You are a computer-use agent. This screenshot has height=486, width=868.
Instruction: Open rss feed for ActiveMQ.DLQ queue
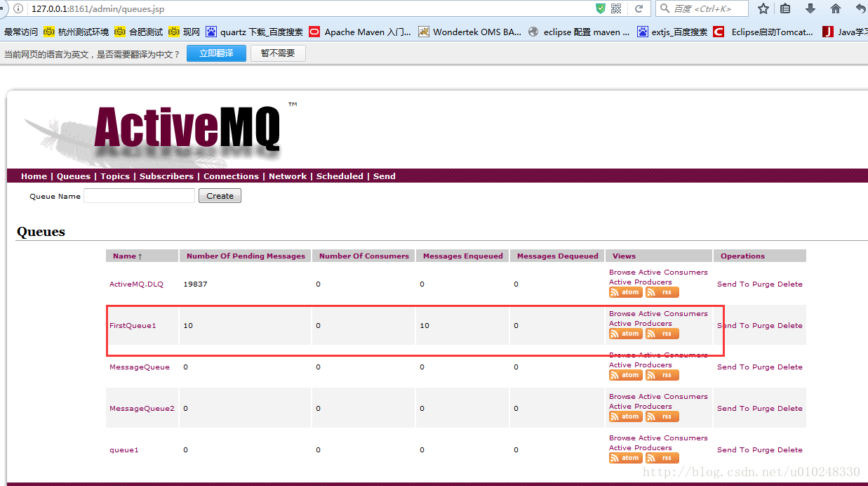(x=662, y=292)
